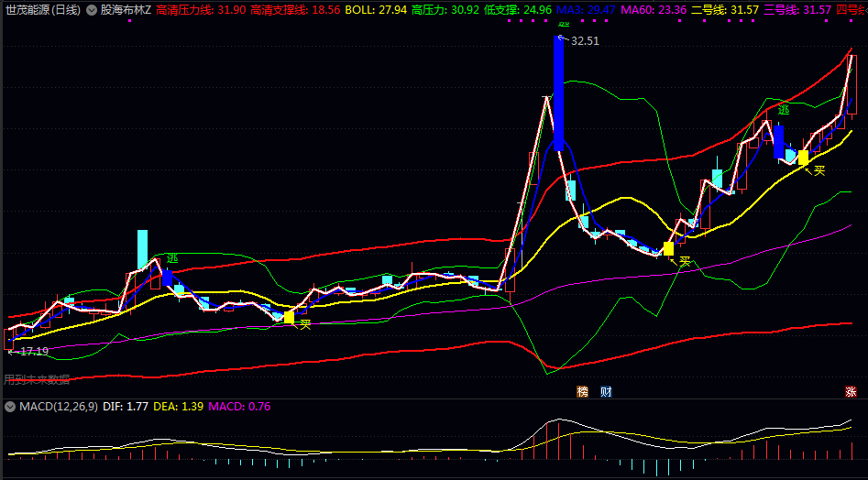The image size is (868, 480).
Task: Click the 高清压力线 31.90 legend label
Action: (201, 9)
